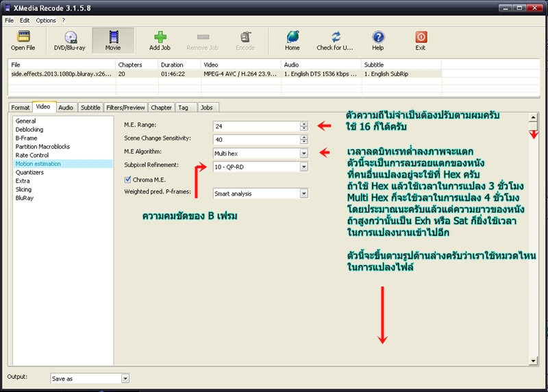Click the Chapters column header

[x=136, y=64]
